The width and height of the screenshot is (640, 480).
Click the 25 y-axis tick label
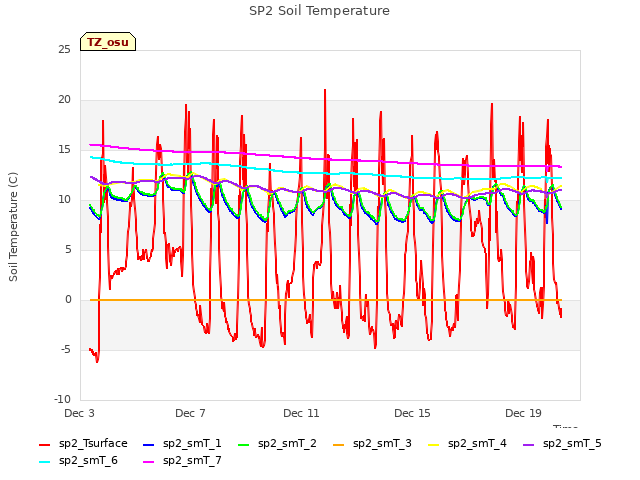pyautogui.click(x=64, y=49)
